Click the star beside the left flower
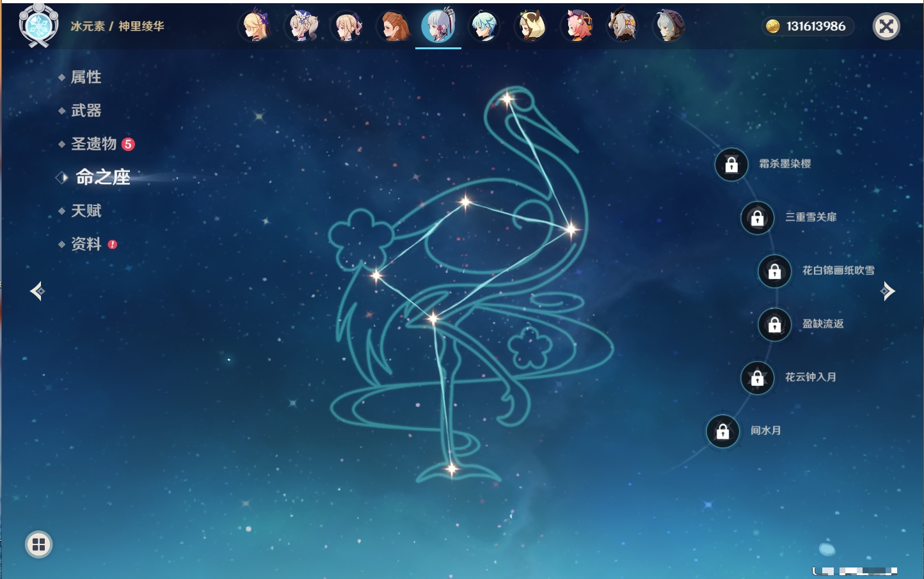Viewport: 924px width, 579px height. point(376,276)
